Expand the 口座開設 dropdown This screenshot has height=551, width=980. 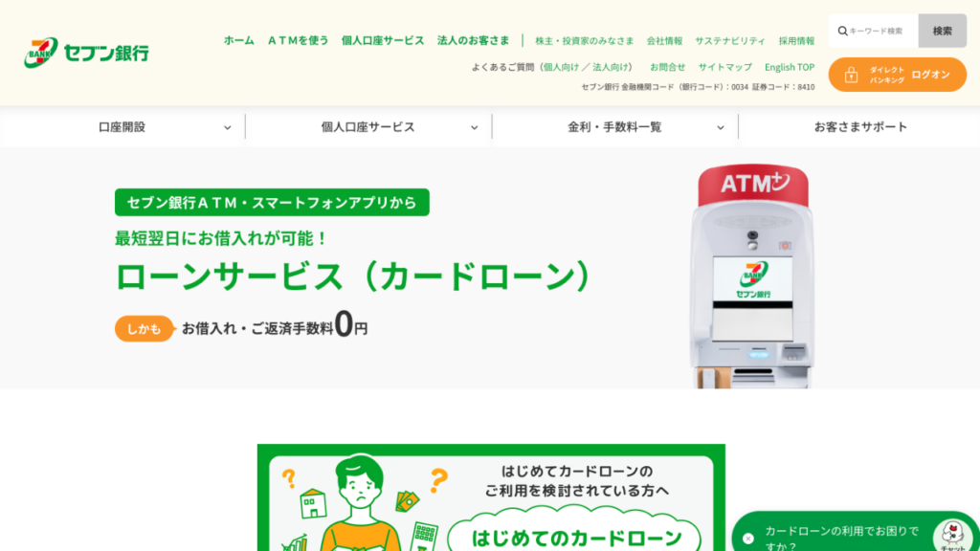point(122,125)
